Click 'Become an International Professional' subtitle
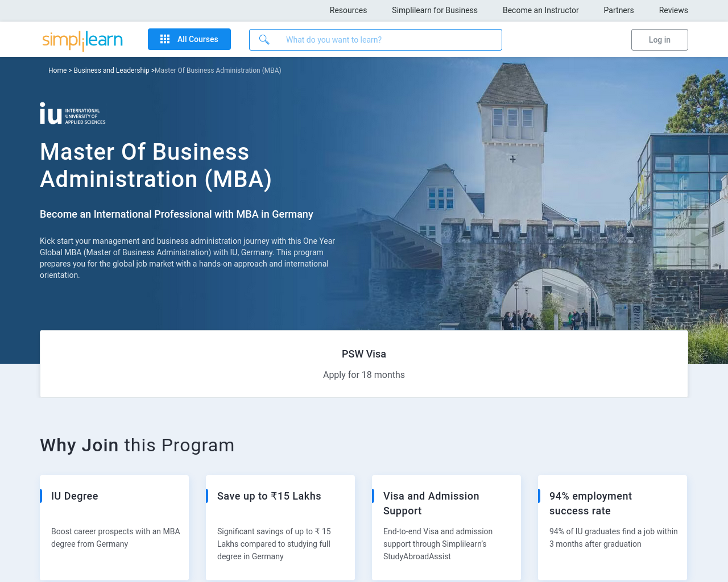Image resolution: width=728 pixels, height=582 pixels. [x=176, y=214]
